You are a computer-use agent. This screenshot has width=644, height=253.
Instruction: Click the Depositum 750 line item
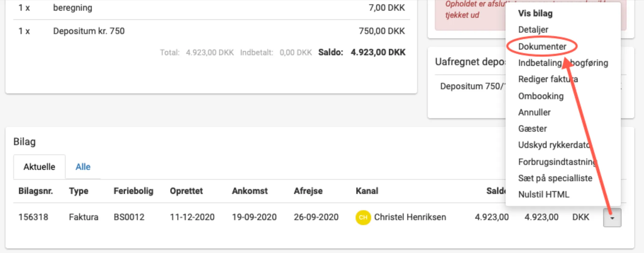pos(89,31)
